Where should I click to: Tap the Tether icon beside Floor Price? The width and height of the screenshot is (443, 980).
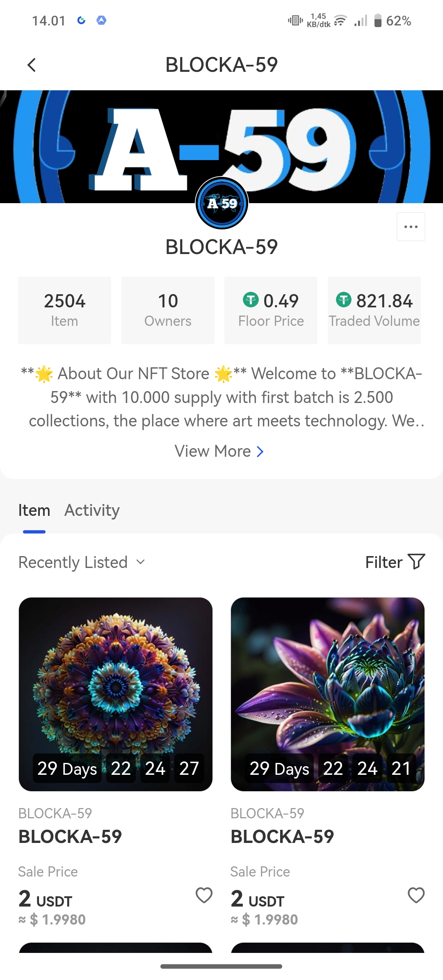click(x=251, y=300)
